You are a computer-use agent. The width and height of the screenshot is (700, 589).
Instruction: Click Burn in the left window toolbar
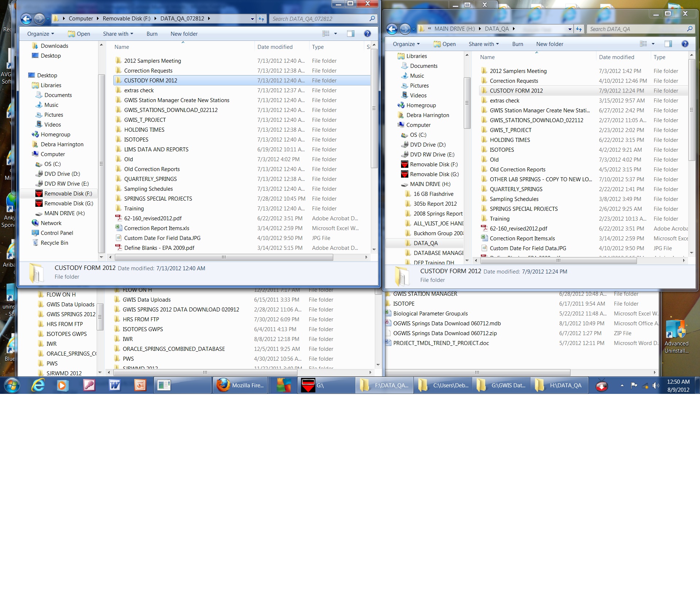tap(152, 34)
